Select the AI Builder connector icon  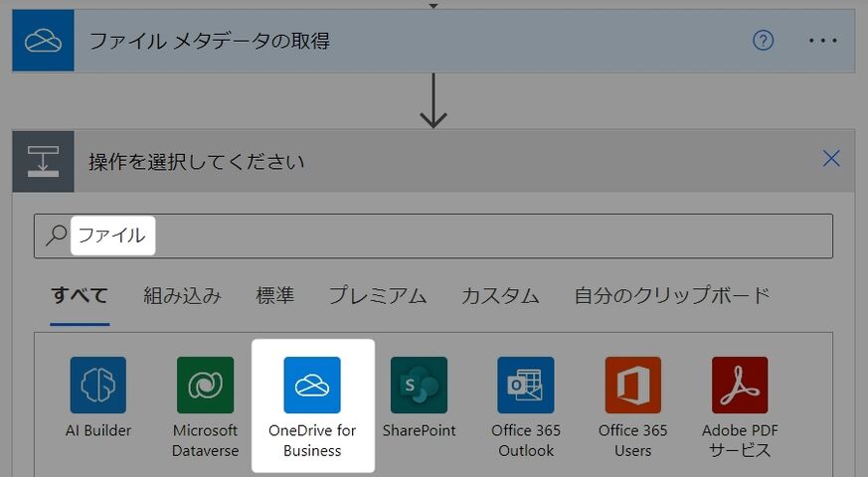pyautogui.click(x=98, y=385)
